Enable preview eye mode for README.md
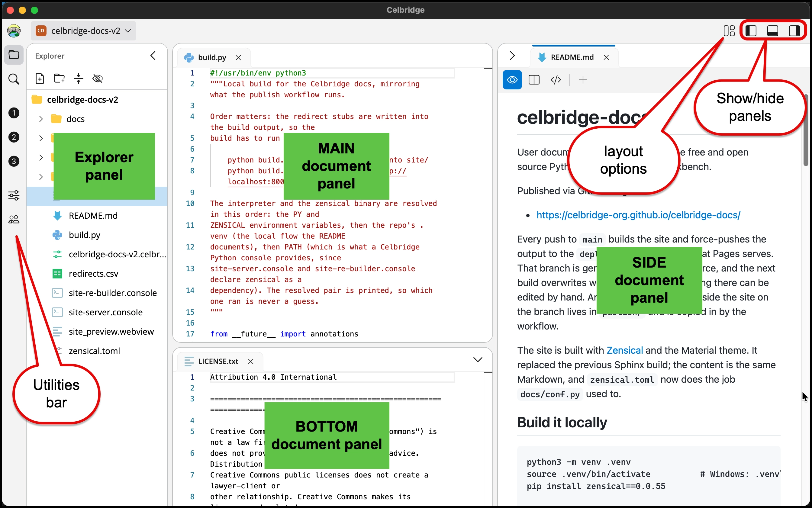This screenshot has width=812, height=508. (x=512, y=80)
